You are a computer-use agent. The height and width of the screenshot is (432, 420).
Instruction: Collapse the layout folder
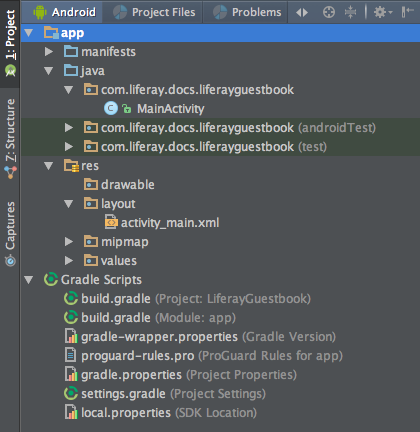click(x=69, y=204)
